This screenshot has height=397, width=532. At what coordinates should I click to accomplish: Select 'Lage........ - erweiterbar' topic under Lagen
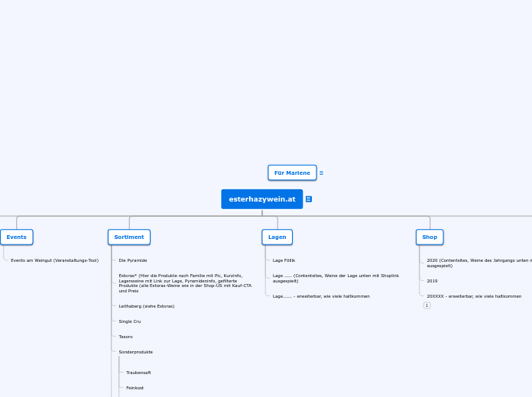[321, 296]
